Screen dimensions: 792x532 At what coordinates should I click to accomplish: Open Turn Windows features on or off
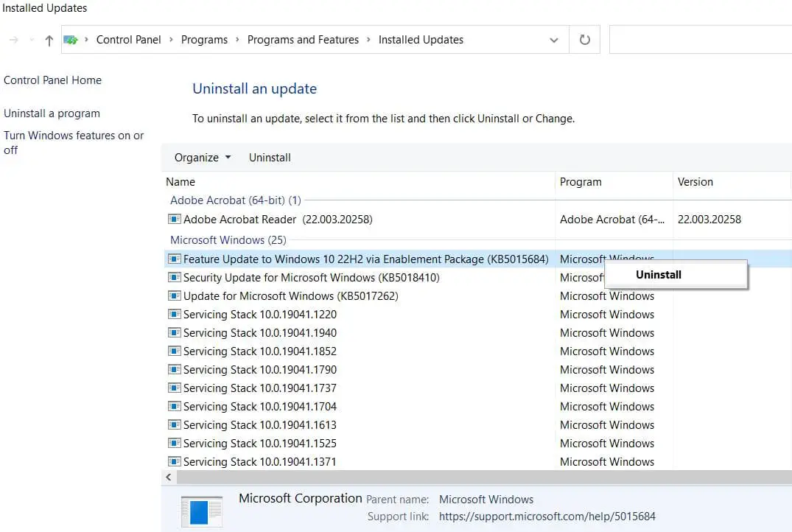74,142
